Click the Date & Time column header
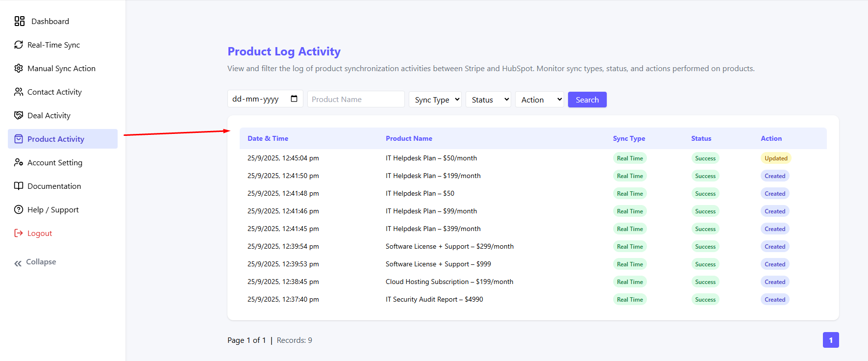The image size is (868, 361). pos(268,138)
